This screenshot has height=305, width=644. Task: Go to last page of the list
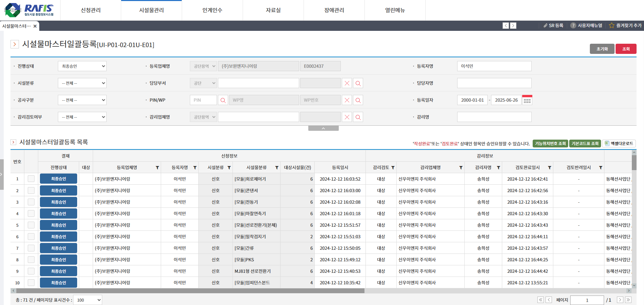[x=628, y=300]
